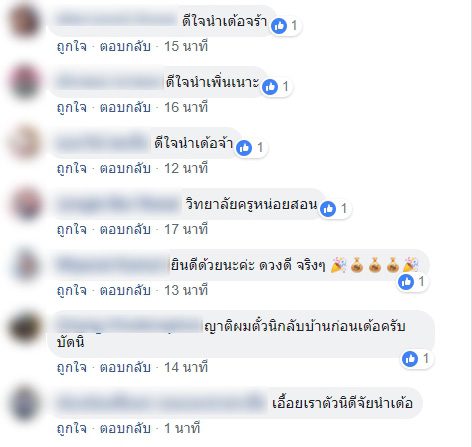Viewport: 472px width, 447px height.
Task: Click like reaction icon on ดีใจนำเพิ่นเนาะ comment
Action: (270, 87)
